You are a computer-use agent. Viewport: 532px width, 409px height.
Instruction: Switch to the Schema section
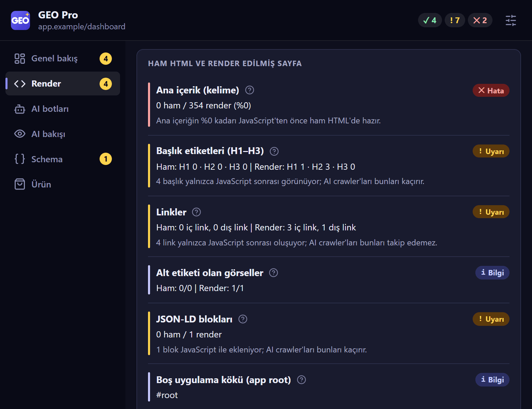(x=63, y=159)
